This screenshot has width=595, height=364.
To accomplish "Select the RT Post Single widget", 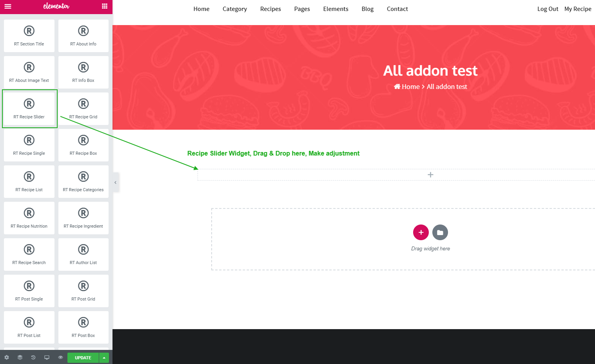I will coord(29,291).
